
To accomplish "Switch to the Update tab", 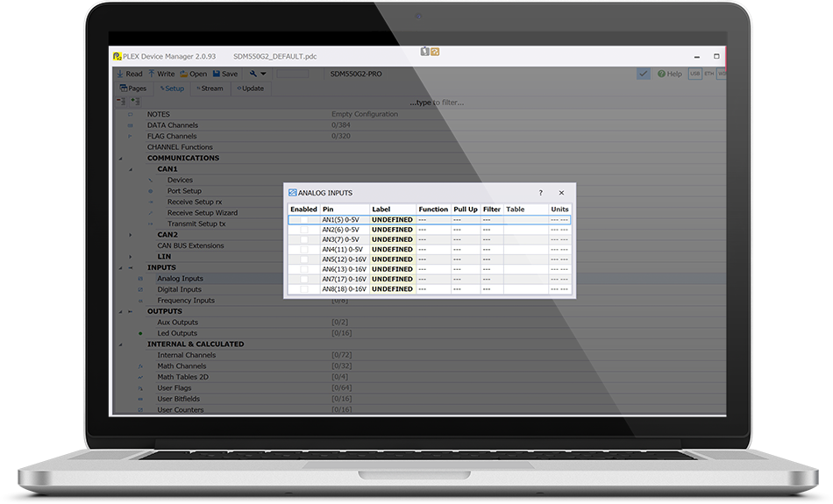I will coord(250,89).
